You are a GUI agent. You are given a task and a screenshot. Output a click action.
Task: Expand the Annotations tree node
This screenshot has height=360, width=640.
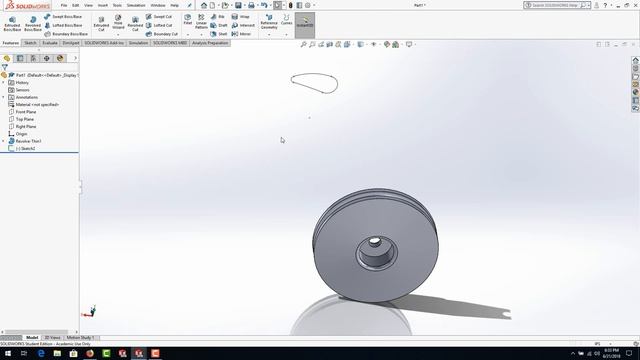4,97
